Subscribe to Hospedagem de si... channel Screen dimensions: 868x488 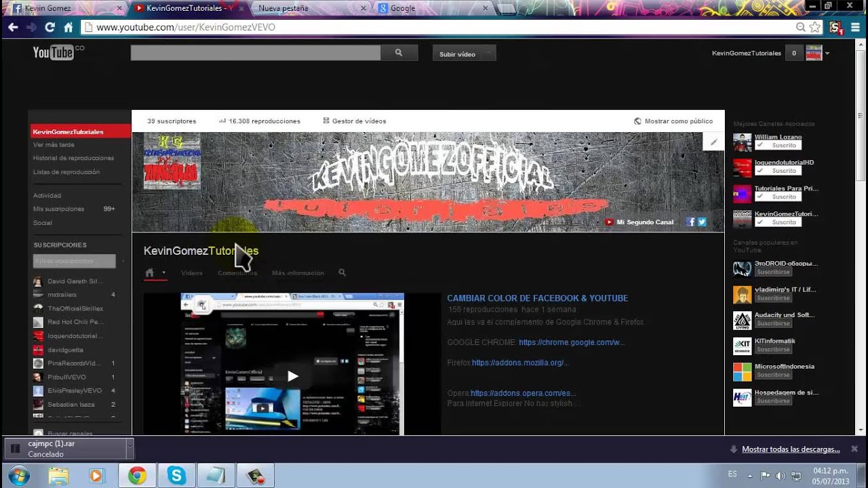tap(774, 401)
